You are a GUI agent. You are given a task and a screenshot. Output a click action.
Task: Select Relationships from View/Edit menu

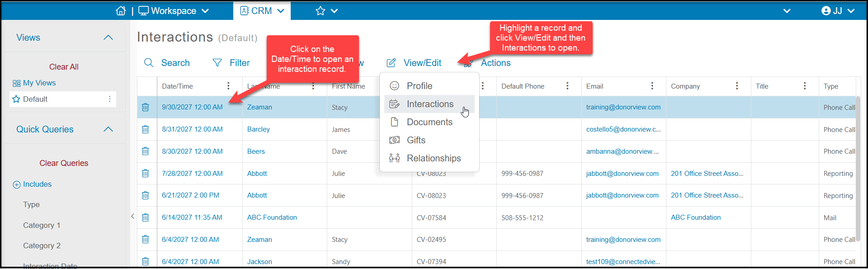[429, 158]
